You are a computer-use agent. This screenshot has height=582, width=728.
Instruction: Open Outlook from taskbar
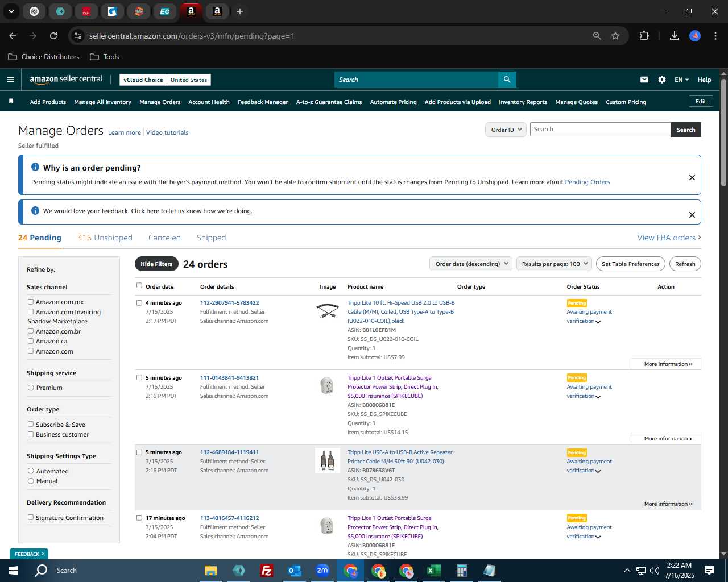pos(294,570)
